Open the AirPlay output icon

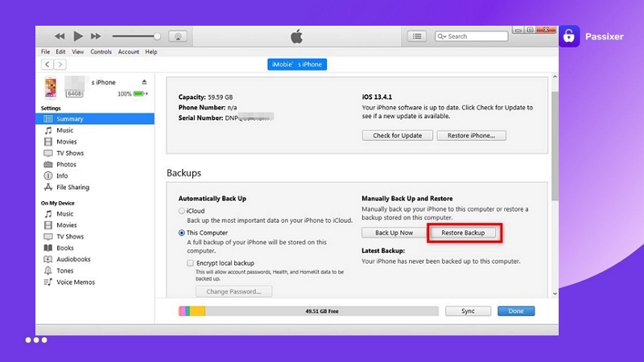(x=178, y=36)
